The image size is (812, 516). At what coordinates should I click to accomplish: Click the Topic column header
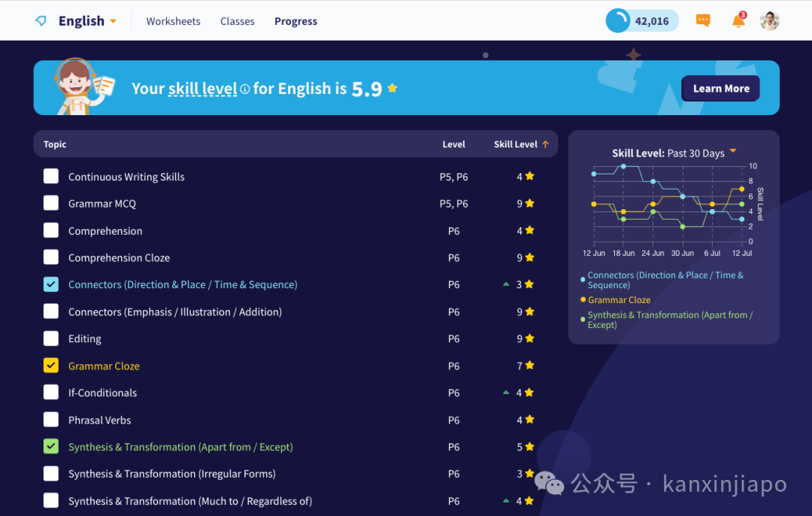tap(55, 144)
